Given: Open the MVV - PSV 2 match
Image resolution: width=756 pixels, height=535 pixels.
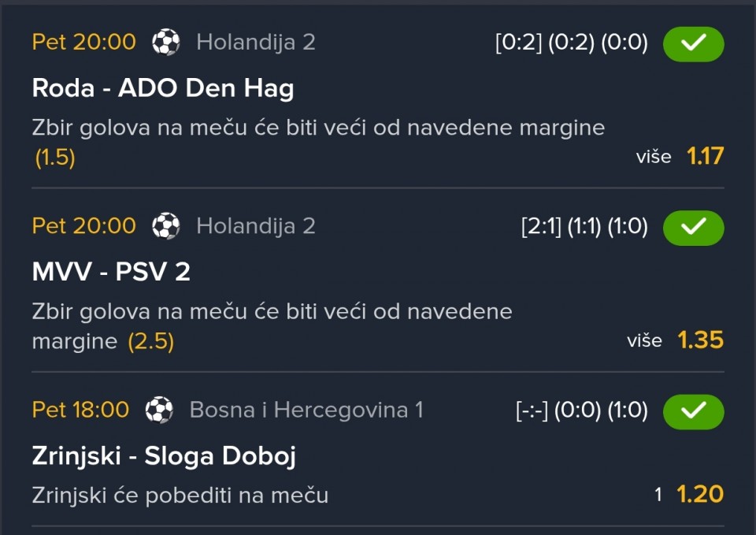Looking at the screenshot, I should point(111,272).
